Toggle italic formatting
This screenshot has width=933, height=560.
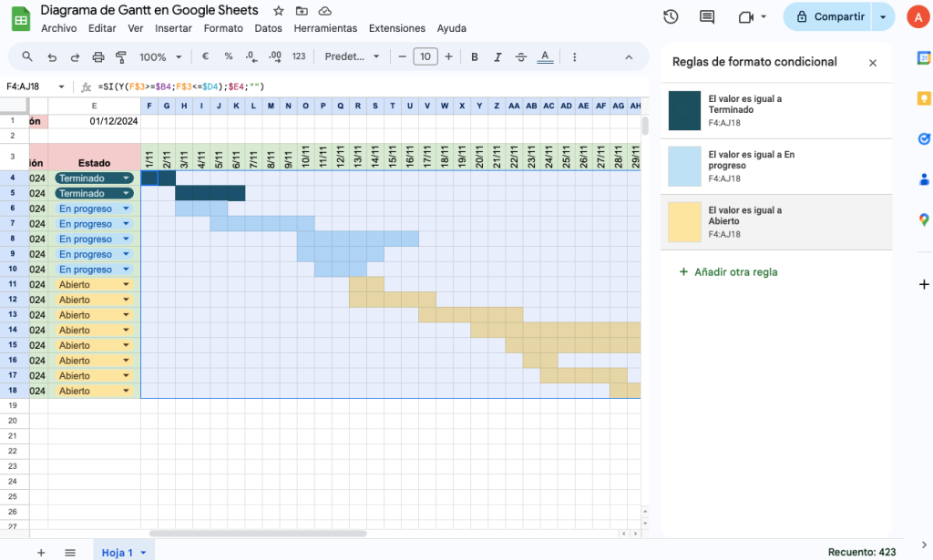pyautogui.click(x=497, y=56)
